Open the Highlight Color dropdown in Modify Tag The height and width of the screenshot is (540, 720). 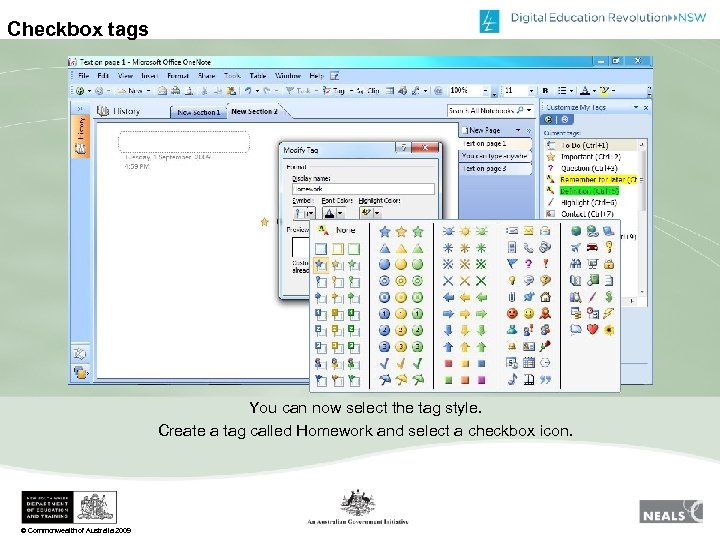[x=377, y=213]
